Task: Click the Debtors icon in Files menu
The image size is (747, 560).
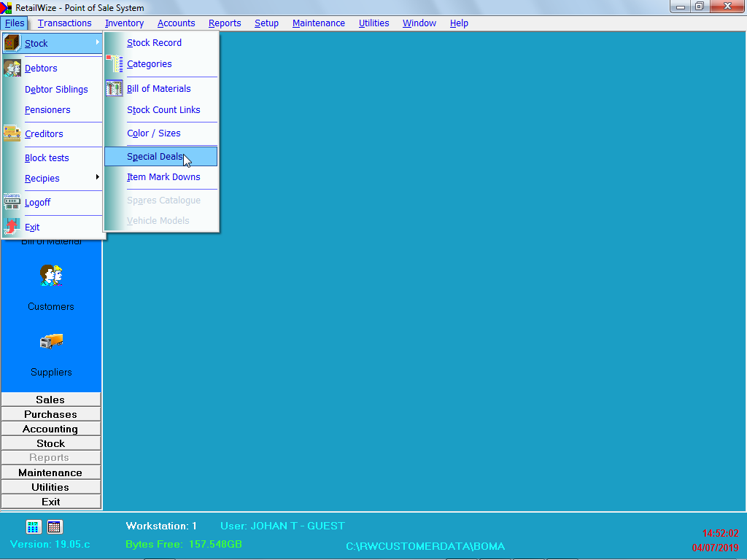Action: pos(12,69)
